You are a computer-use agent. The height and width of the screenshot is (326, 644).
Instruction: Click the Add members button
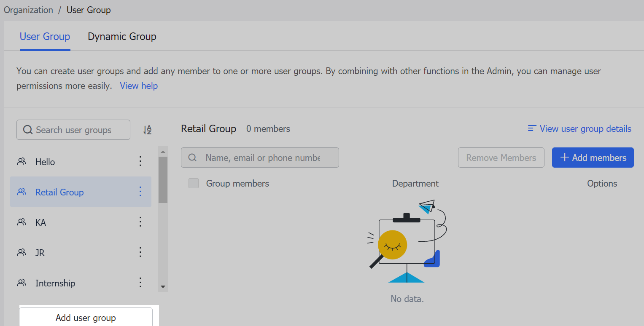coord(593,157)
